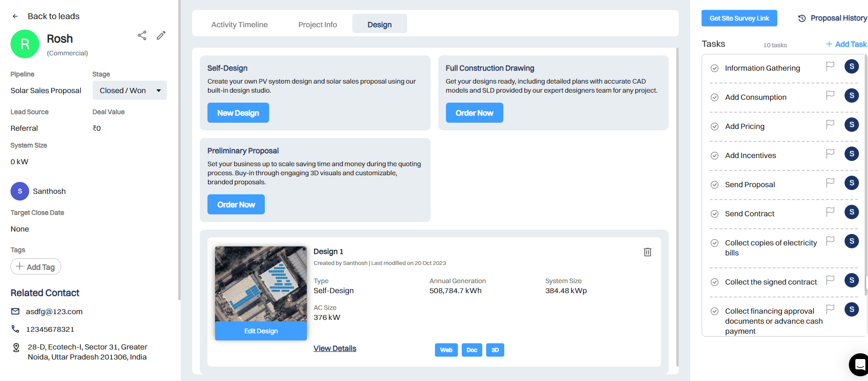Image resolution: width=868 pixels, height=381 pixels.
Task: Click the back arrow icon
Action: click(15, 16)
